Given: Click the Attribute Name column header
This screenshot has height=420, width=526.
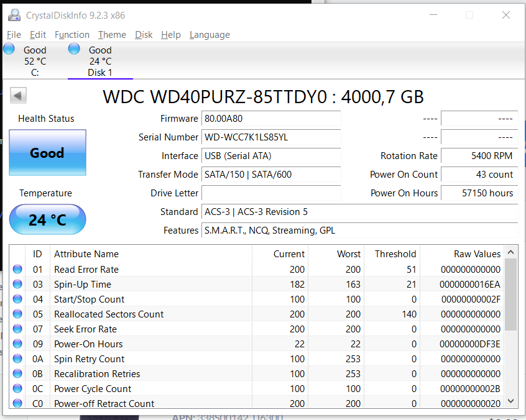Looking at the screenshot, I should (86, 254).
